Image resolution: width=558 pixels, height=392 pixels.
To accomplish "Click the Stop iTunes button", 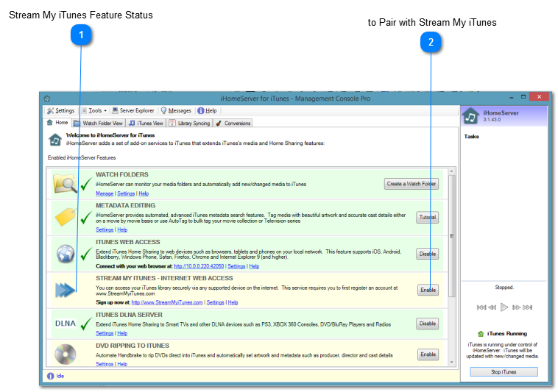I will [504, 371].
